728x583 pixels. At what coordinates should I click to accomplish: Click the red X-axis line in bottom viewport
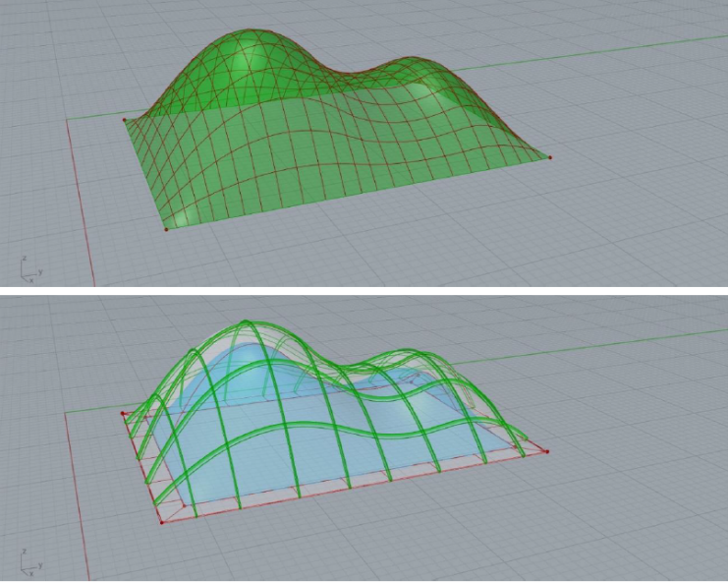click(x=77, y=492)
